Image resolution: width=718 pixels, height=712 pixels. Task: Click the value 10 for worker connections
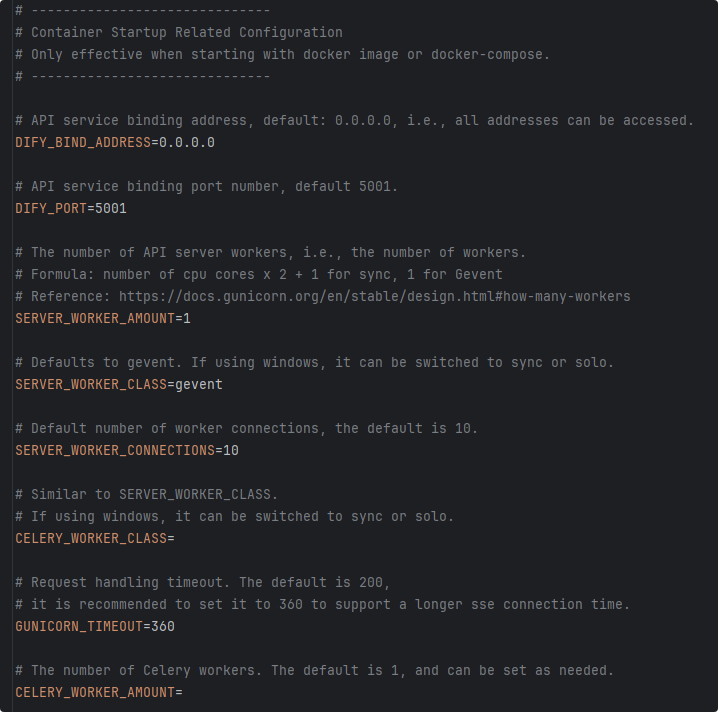click(x=231, y=451)
